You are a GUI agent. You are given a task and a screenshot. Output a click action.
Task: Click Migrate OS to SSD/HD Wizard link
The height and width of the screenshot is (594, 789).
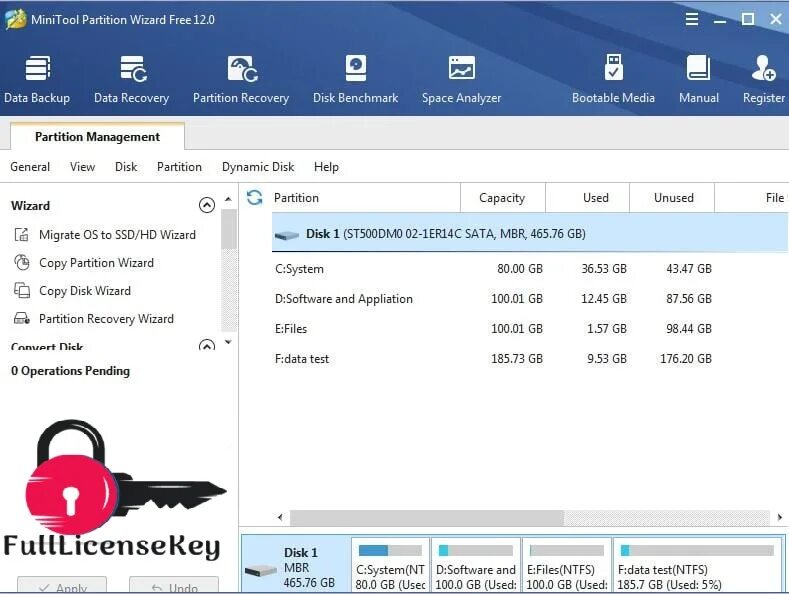pos(117,235)
